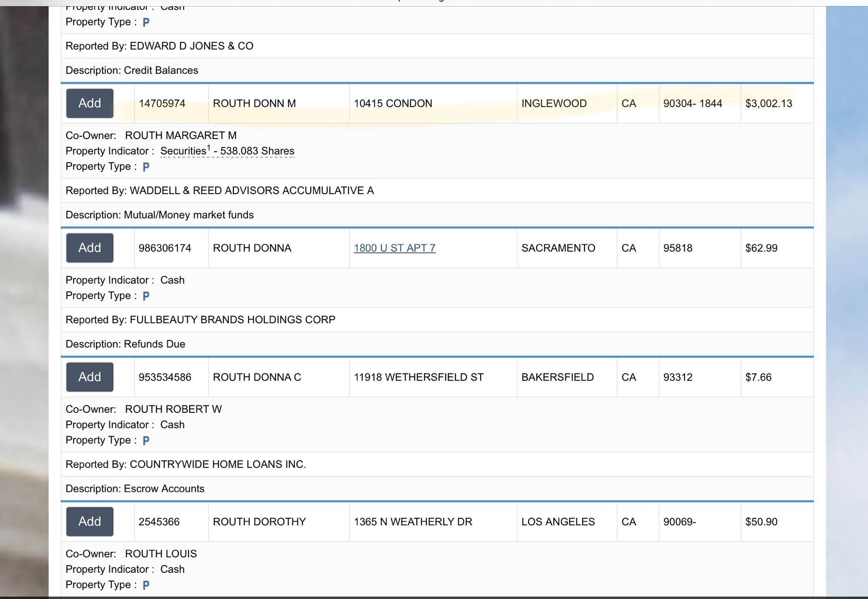This screenshot has width=868, height=599.
Task: Click the P property type icon under ROUTH MARGARET M
Action: click(x=146, y=167)
